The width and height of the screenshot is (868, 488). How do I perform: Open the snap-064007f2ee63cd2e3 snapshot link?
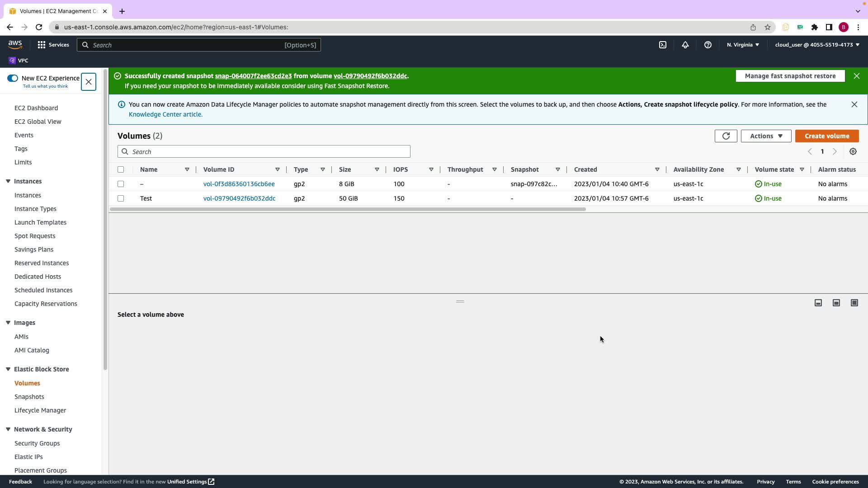tap(253, 76)
